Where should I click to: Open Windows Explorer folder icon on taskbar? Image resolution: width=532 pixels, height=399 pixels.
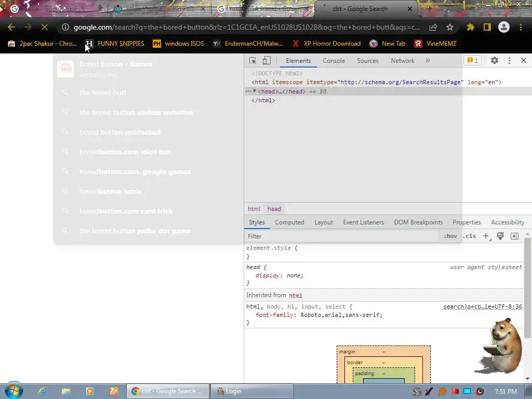point(66,391)
